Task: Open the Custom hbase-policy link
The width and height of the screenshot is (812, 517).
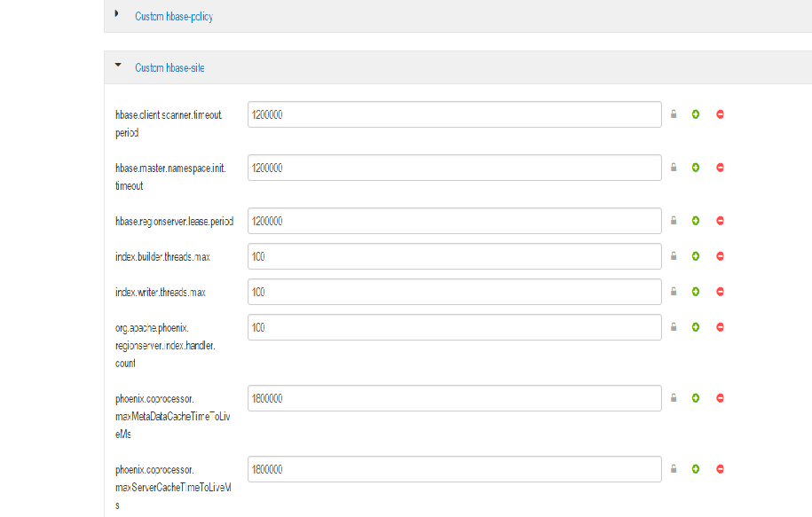Action: (173, 16)
